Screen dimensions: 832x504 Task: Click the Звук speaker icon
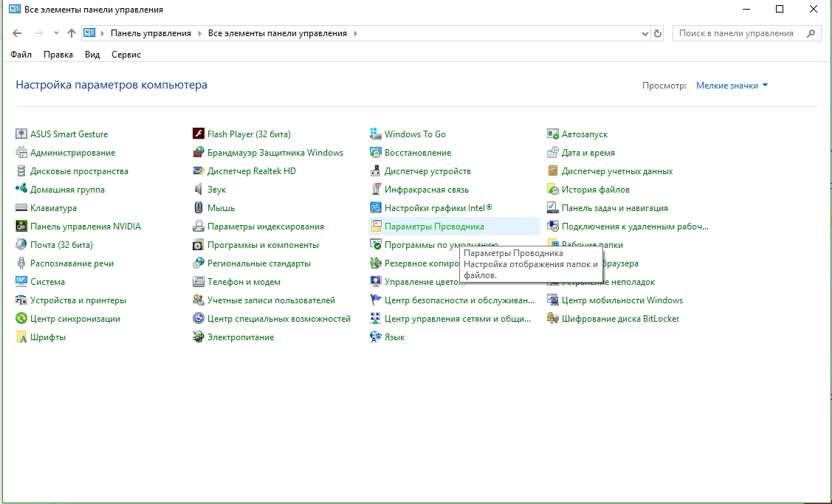point(199,190)
